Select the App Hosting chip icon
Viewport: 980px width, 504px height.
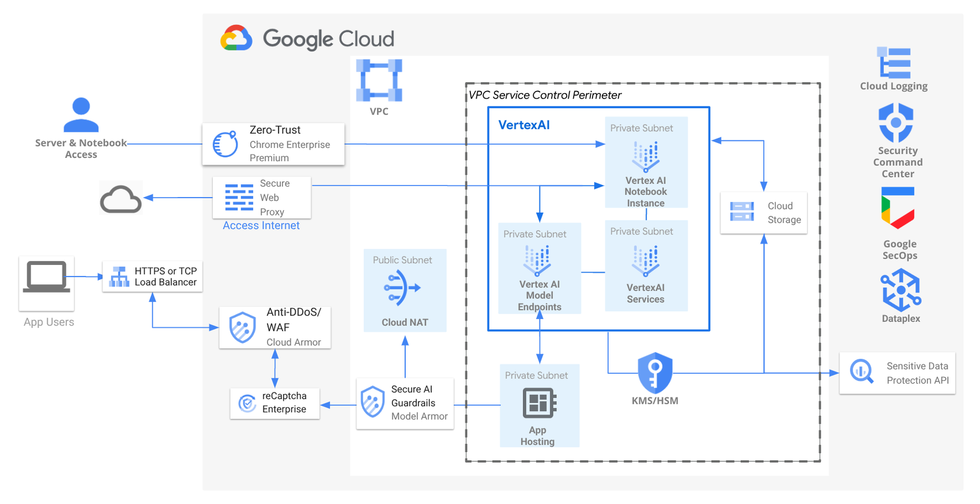(539, 403)
